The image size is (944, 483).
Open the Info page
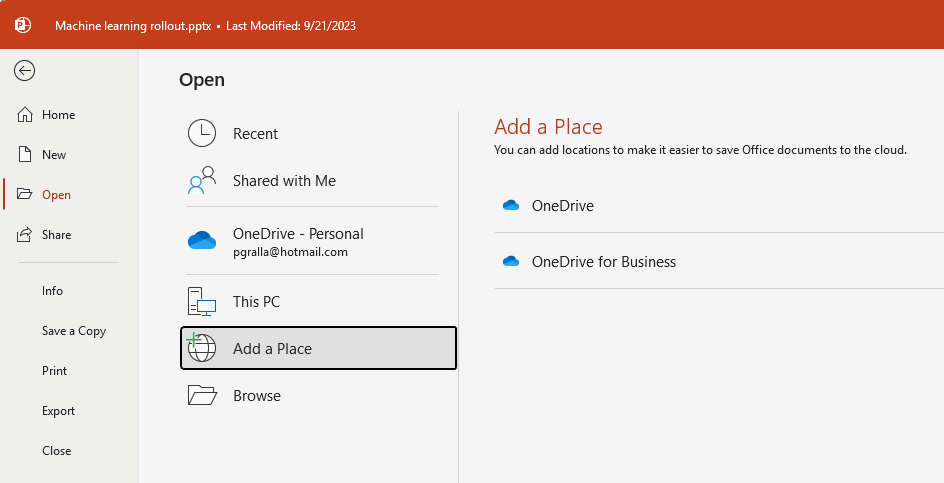click(x=52, y=290)
